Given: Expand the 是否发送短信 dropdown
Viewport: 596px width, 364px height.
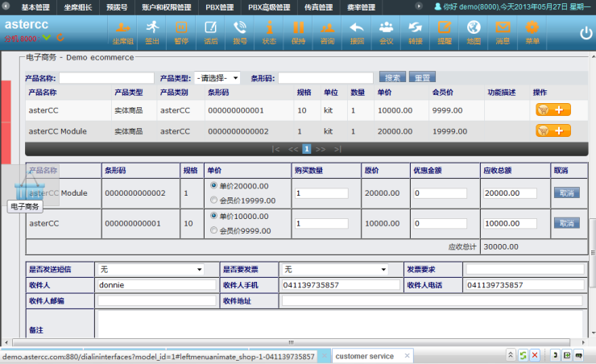Looking at the screenshot, I should coord(150,269).
